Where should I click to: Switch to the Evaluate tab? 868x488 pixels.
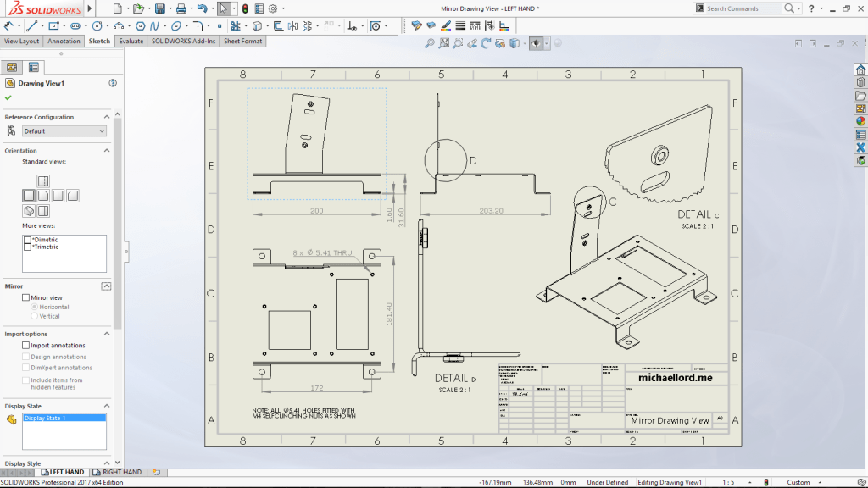coord(131,41)
